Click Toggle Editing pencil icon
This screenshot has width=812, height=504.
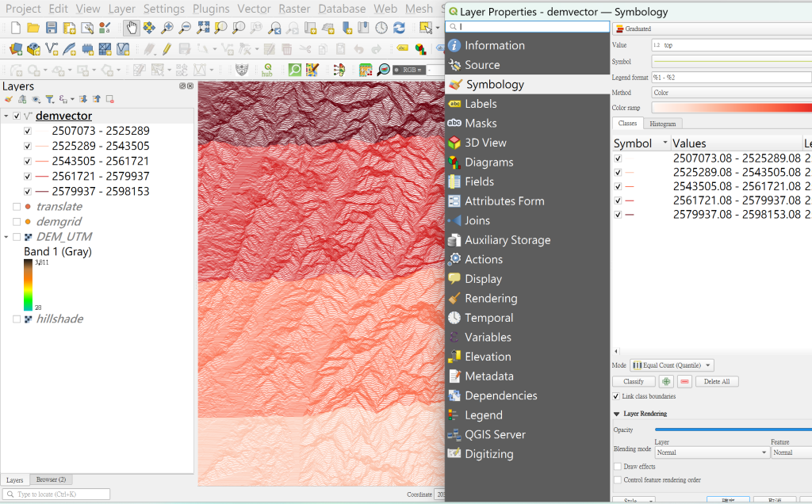click(x=167, y=49)
